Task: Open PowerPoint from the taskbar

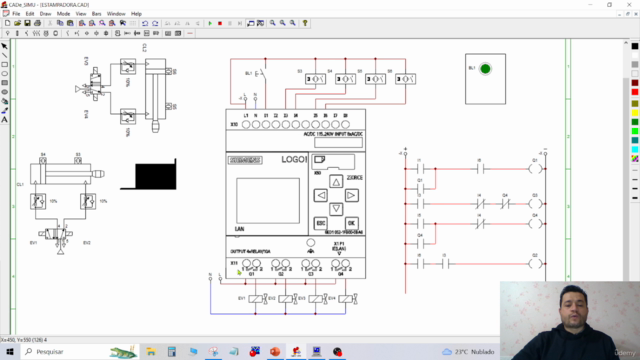Action: click(275, 351)
